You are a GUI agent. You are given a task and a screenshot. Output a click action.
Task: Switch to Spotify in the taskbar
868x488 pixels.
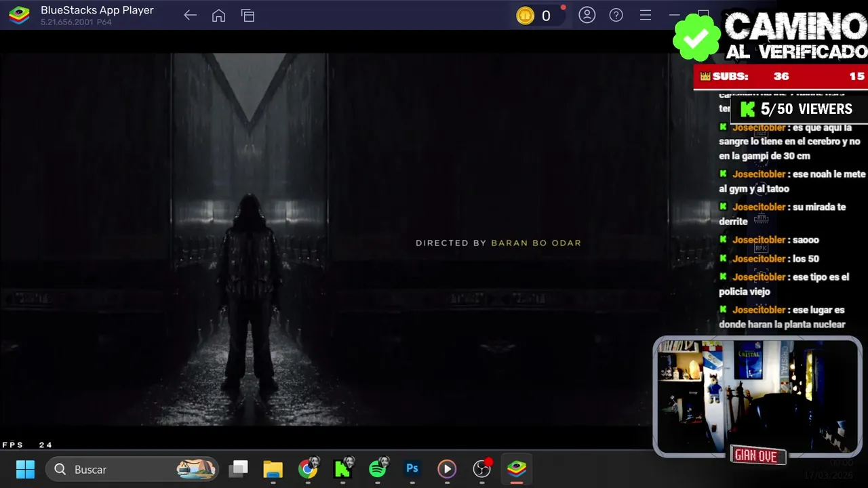click(x=378, y=469)
